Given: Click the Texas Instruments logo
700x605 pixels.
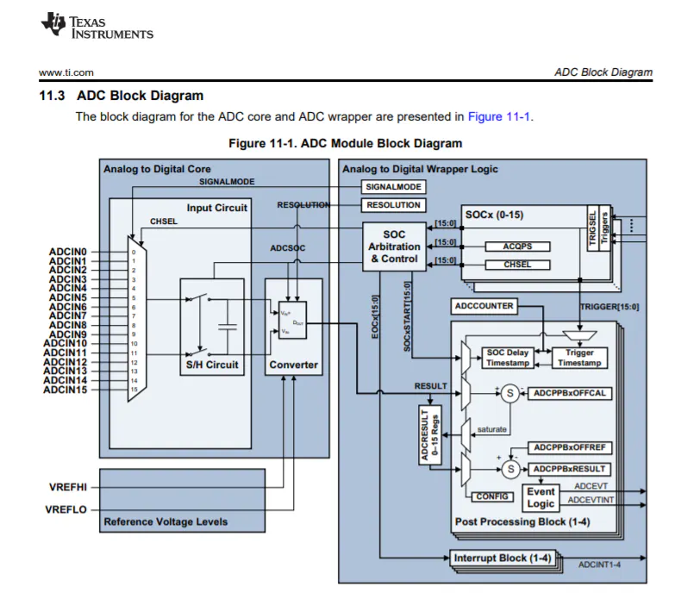Looking at the screenshot, I should 97,26.
